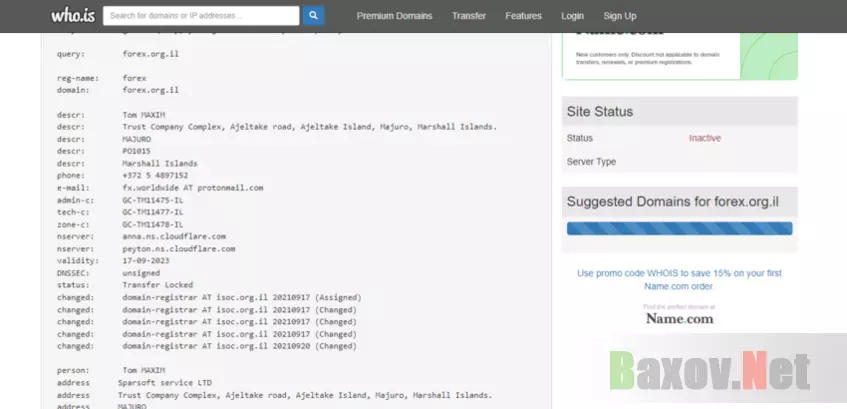Click the domain row value forex.org.il
Screen dimensions: 847x409
pyautogui.click(x=150, y=90)
